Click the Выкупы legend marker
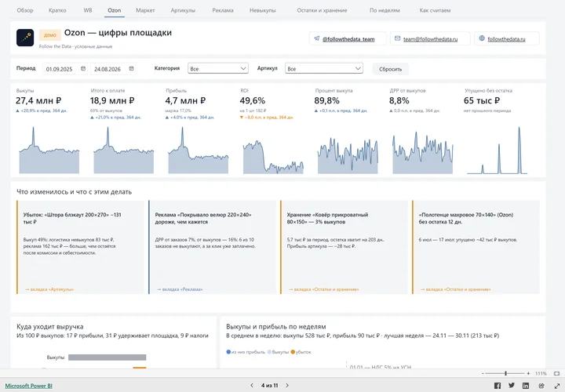The image size is (565, 392). pos(269,352)
